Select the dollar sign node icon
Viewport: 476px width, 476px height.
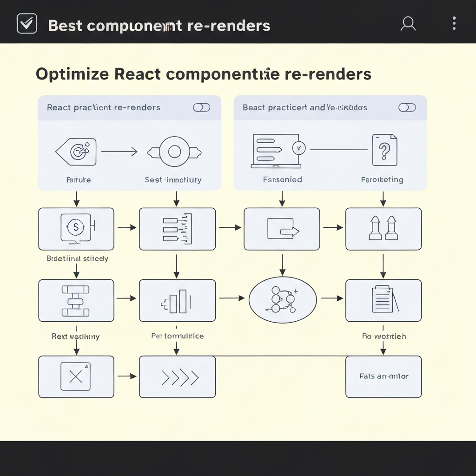pos(76,228)
